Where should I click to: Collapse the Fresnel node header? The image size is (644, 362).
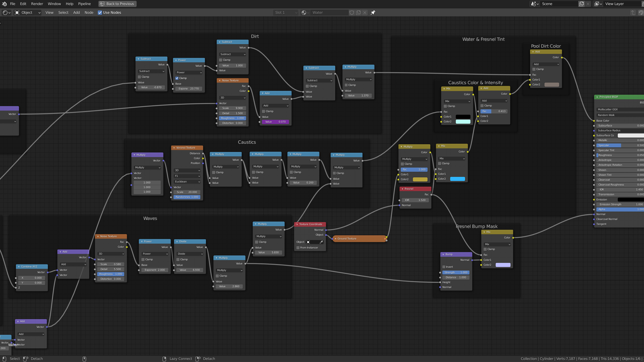[402, 189]
